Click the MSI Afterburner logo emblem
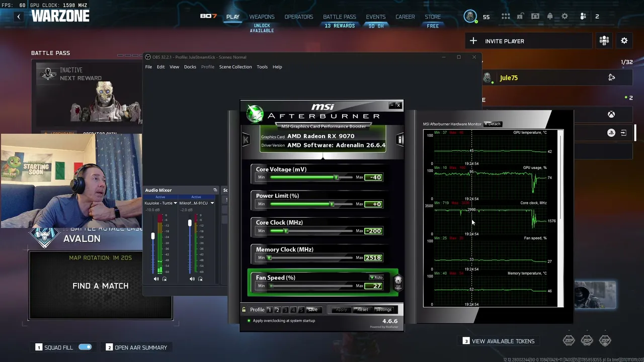 (x=255, y=114)
